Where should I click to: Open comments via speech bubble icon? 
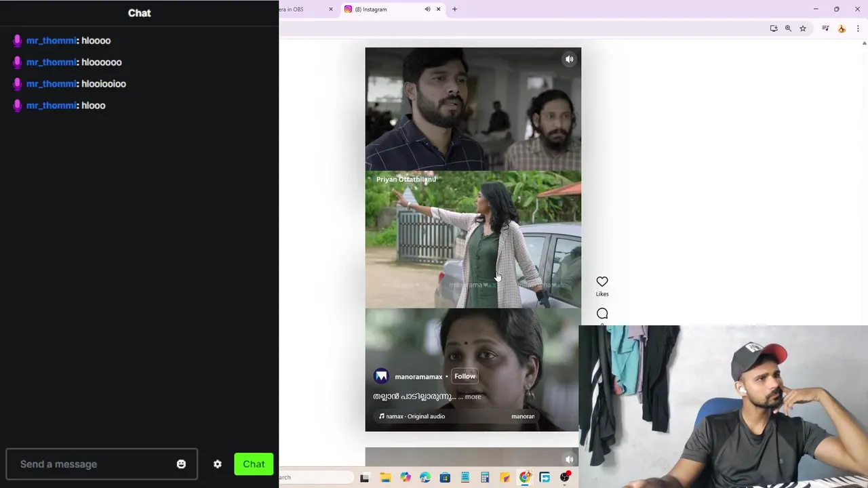tap(602, 313)
